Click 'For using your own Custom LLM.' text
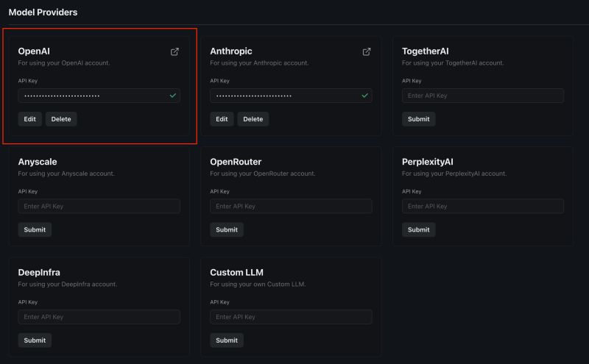This screenshot has width=589, height=364. click(x=258, y=285)
